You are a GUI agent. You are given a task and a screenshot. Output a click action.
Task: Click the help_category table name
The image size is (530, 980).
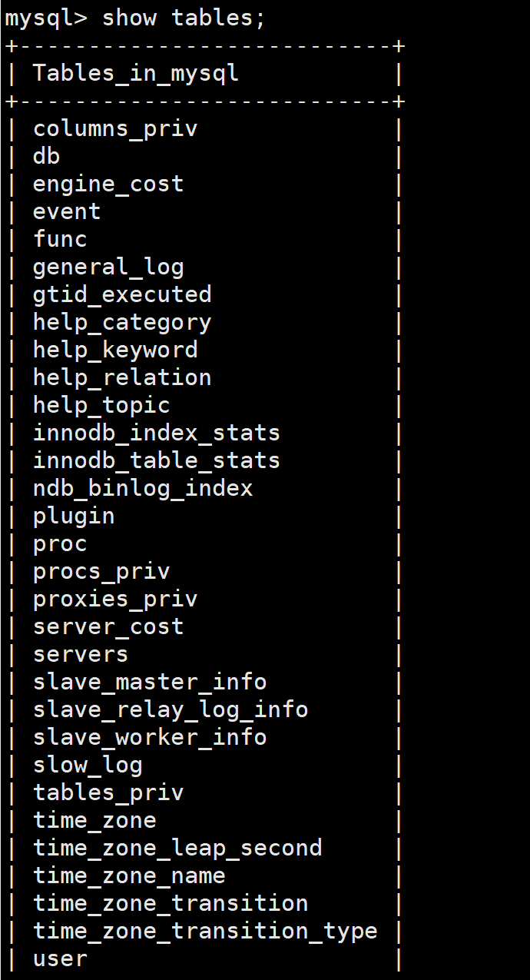[122, 322]
